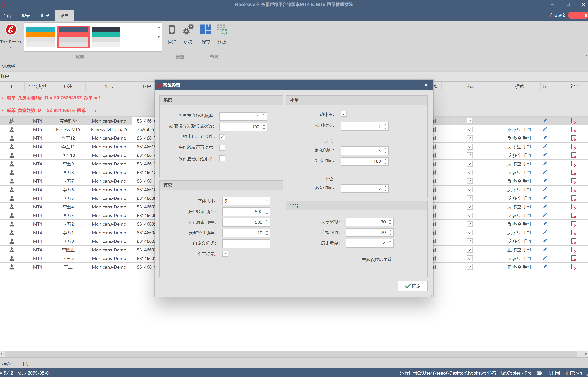Image resolution: width=588 pixels, height=377 pixels.
Task: Switch to the 批量 tab
Action: pos(45,15)
